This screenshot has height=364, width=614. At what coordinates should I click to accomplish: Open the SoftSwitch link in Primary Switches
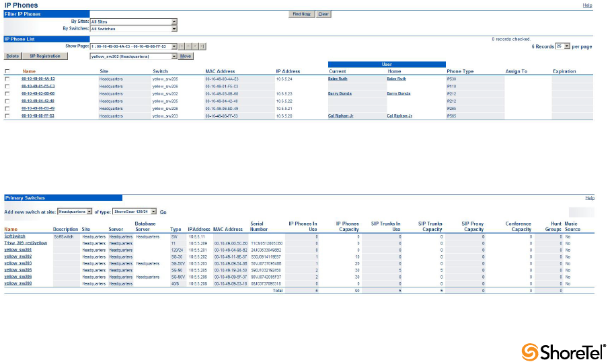click(15, 236)
